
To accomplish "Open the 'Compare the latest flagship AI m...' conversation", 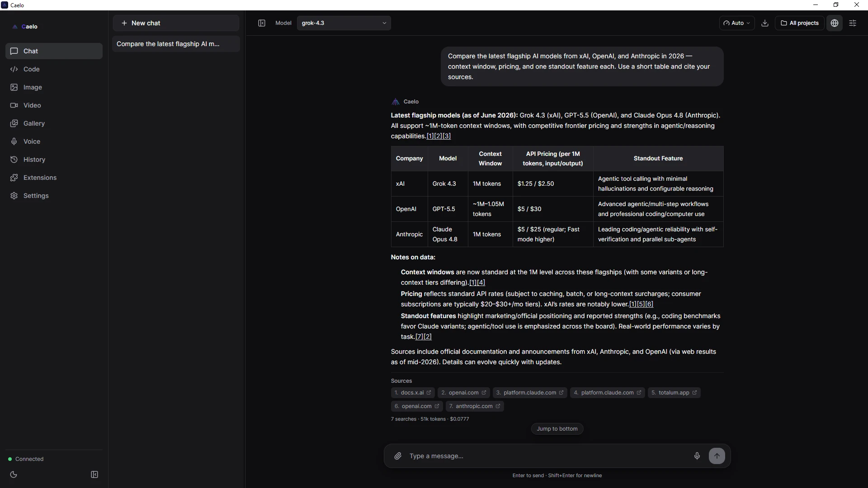I will (x=176, y=44).
